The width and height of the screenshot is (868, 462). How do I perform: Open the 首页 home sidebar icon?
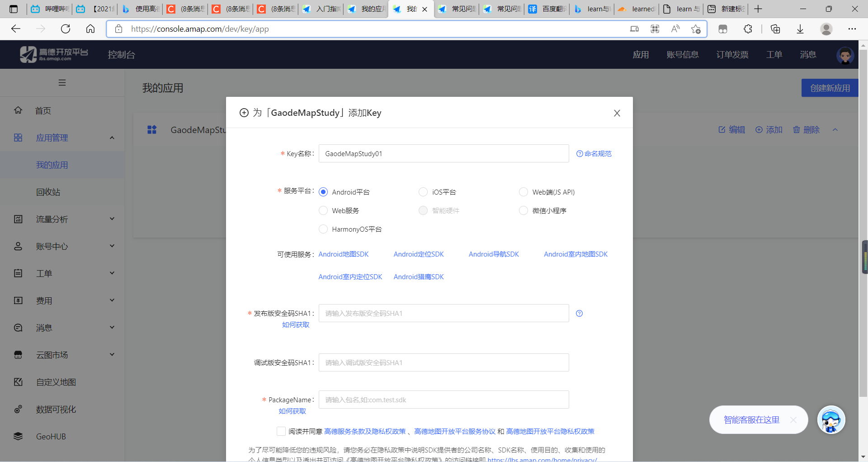tap(18, 110)
